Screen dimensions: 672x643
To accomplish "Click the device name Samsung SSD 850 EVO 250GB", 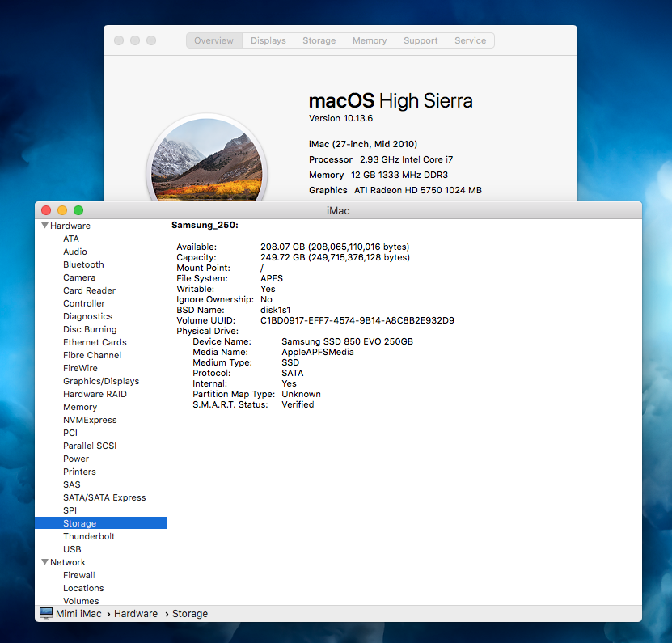I will [347, 341].
